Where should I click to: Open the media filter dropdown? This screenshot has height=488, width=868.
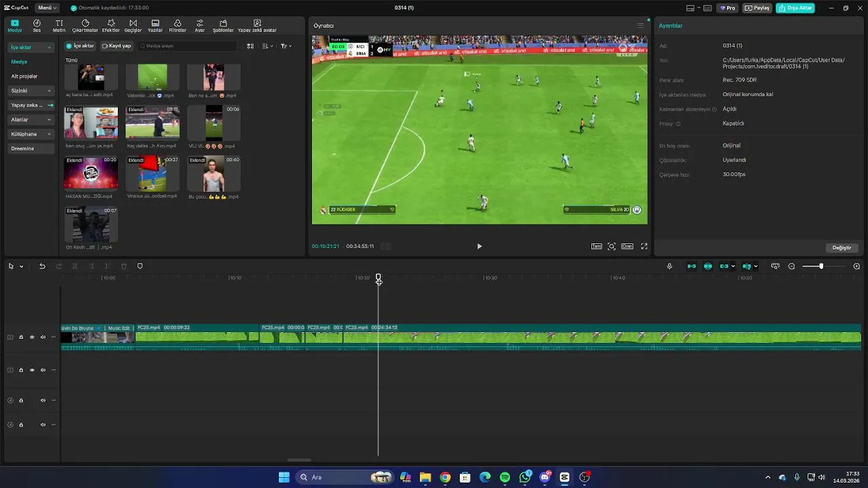click(286, 46)
